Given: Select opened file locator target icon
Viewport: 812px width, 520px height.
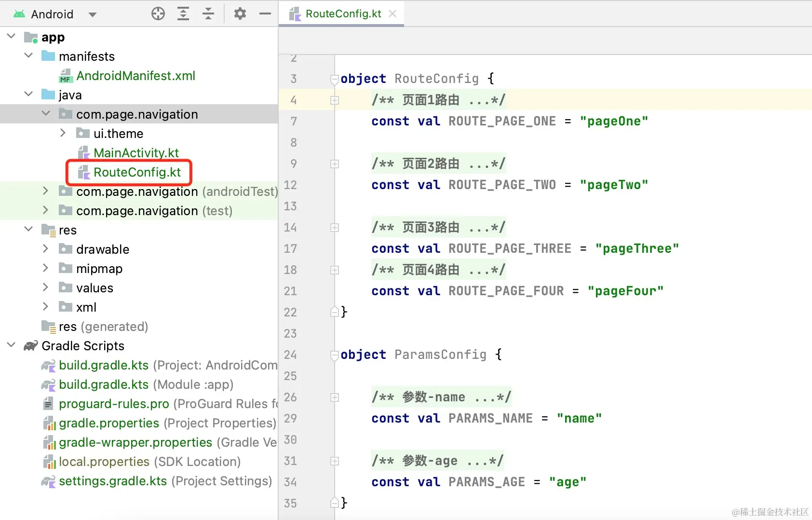Looking at the screenshot, I should [158, 14].
